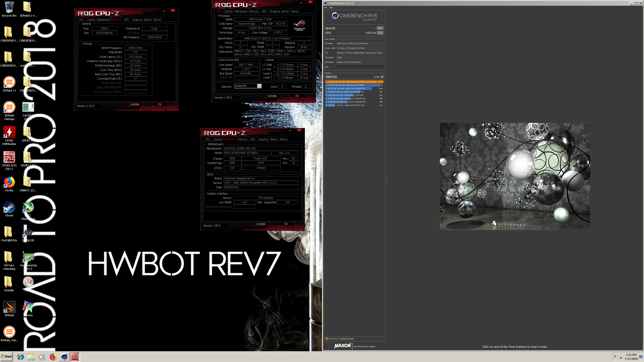The image size is (644, 362).
Task: Switch to the Caches tab in the Memory CPU-Z window
Action: [91, 19]
